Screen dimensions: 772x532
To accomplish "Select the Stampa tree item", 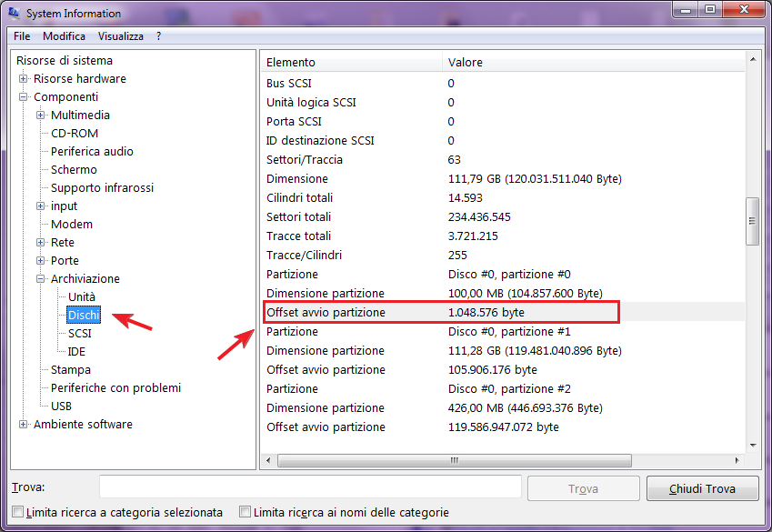I will pyautogui.click(x=71, y=370).
